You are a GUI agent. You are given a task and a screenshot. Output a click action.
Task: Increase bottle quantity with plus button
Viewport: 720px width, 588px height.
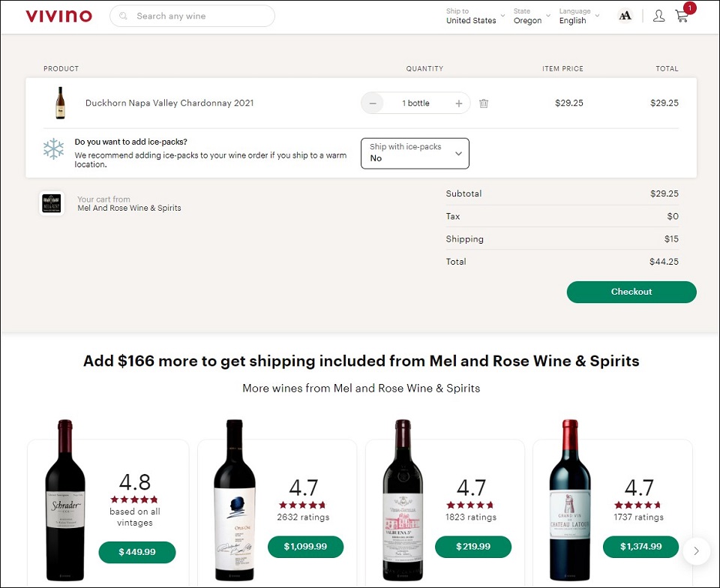(x=459, y=103)
